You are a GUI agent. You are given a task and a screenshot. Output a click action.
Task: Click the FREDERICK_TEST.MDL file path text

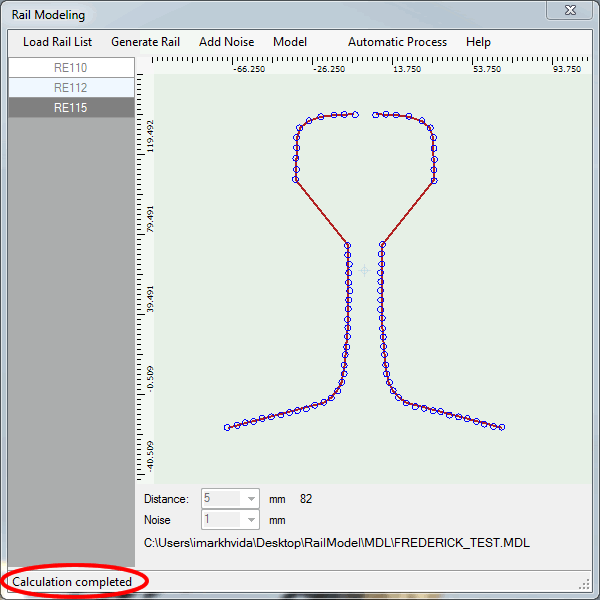pos(337,543)
